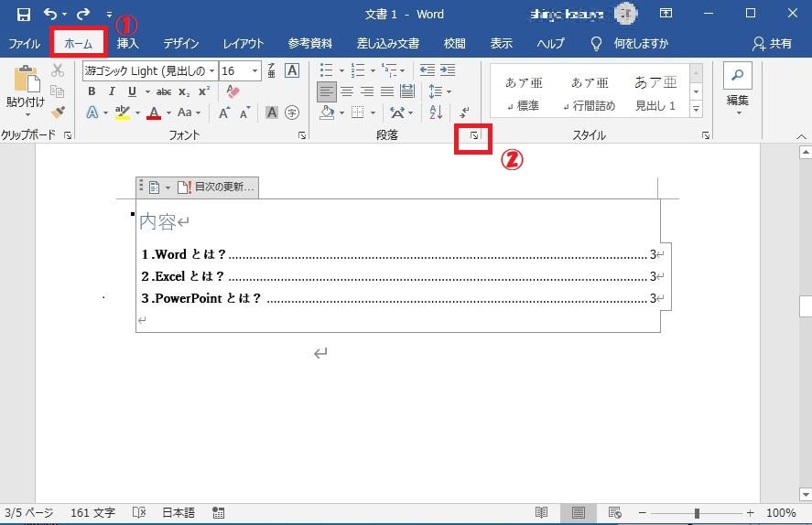This screenshot has height=525, width=812.
Task: Open the font size dropdown
Action: pos(254,70)
